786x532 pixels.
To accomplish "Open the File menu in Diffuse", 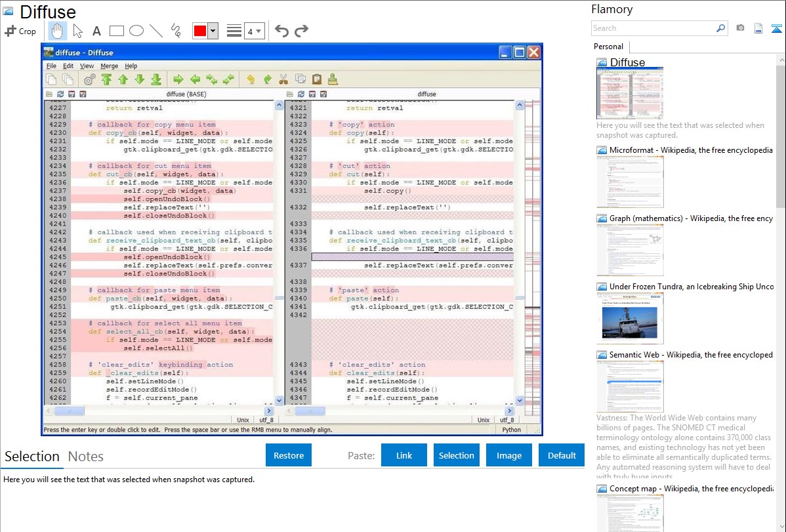I will [51, 66].
